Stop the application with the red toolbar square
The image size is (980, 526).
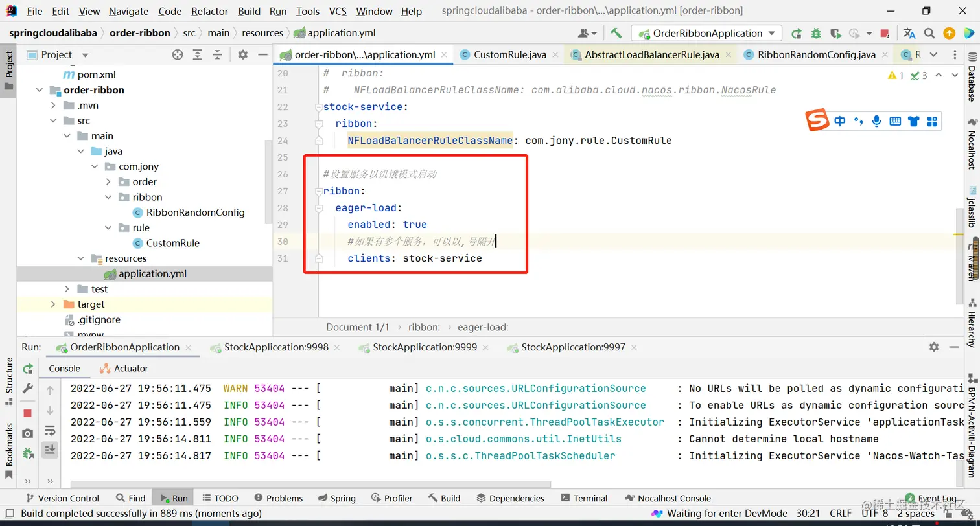pyautogui.click(x=885, y=33)
